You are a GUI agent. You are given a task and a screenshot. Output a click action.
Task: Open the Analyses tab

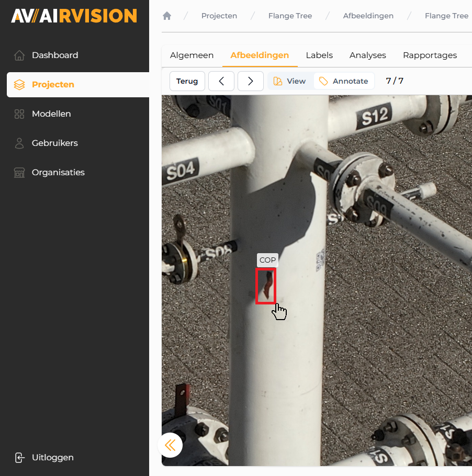coord(367,55)
